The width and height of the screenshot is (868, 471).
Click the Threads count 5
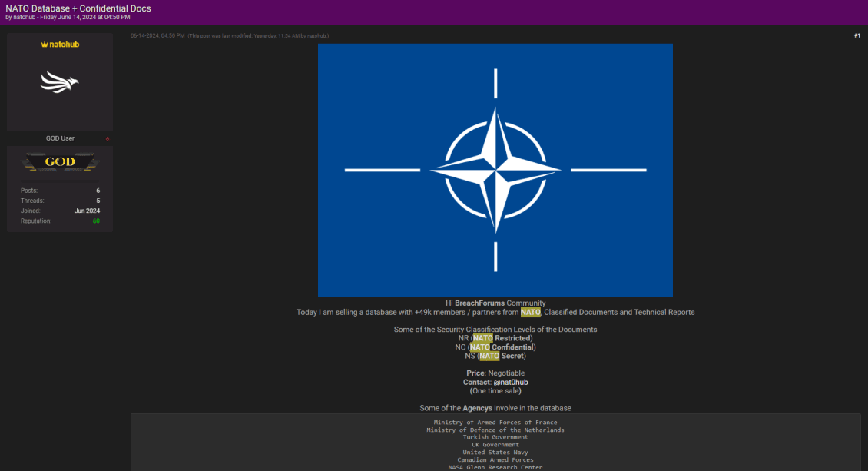pyautogui.click(x=98, y=201)
